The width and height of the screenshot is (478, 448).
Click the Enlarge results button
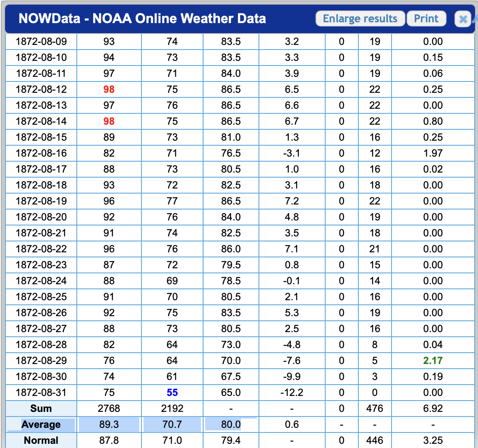click(x=360, y=18)
